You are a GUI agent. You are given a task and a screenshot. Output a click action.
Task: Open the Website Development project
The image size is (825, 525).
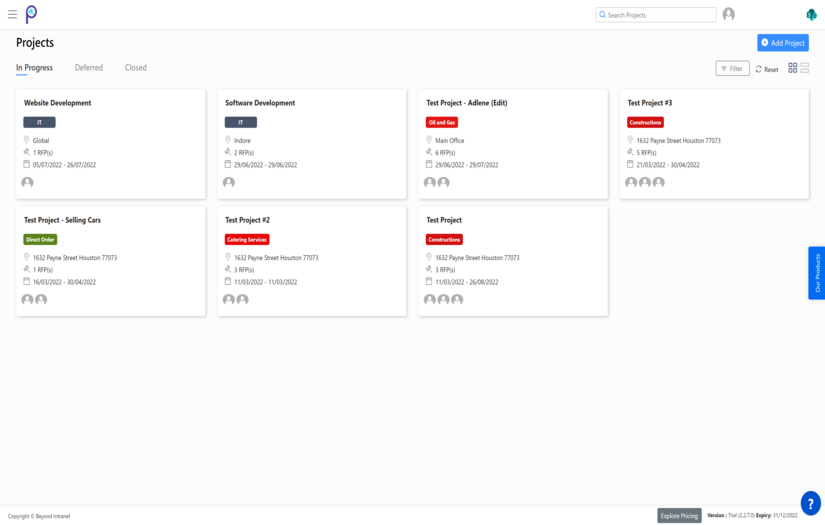(57, 103)
